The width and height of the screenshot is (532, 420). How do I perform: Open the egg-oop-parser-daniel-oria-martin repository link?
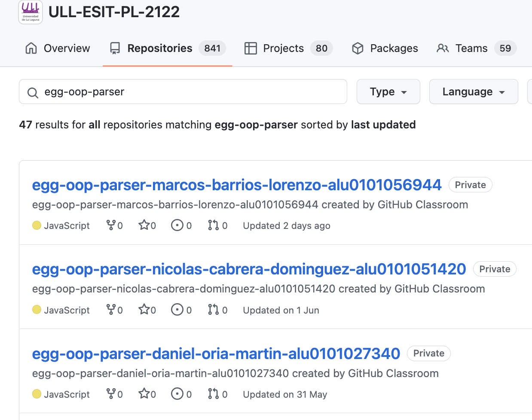click(x=215, y=353)
